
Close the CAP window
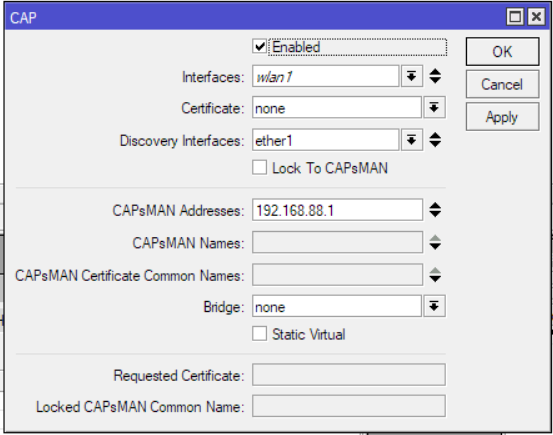(x=536, y=17)
